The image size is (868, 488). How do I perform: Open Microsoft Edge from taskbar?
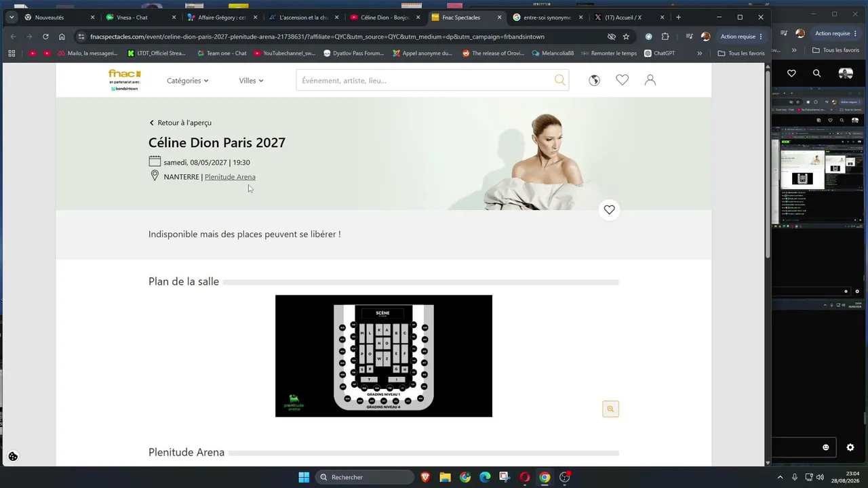coord(485,477)
